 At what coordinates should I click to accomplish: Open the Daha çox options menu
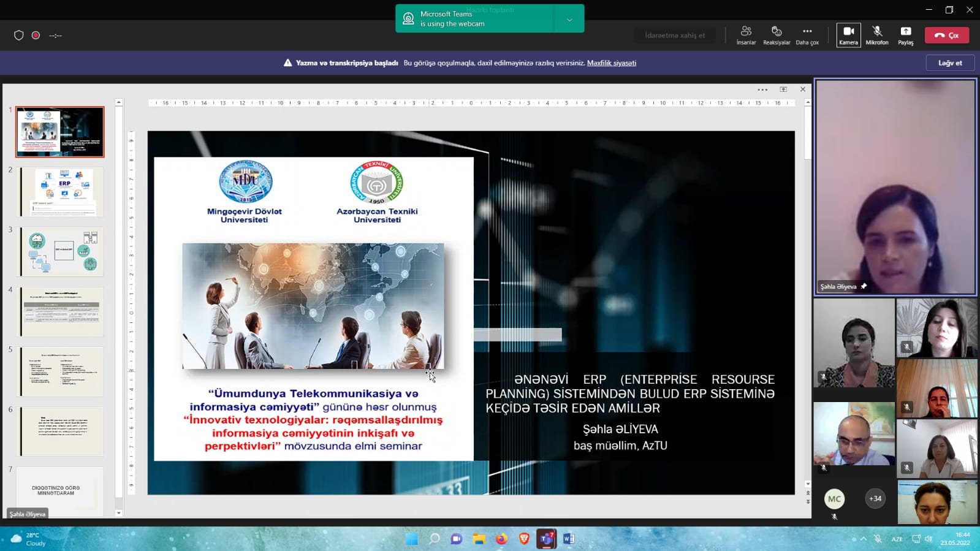click(x=807, y=36)
